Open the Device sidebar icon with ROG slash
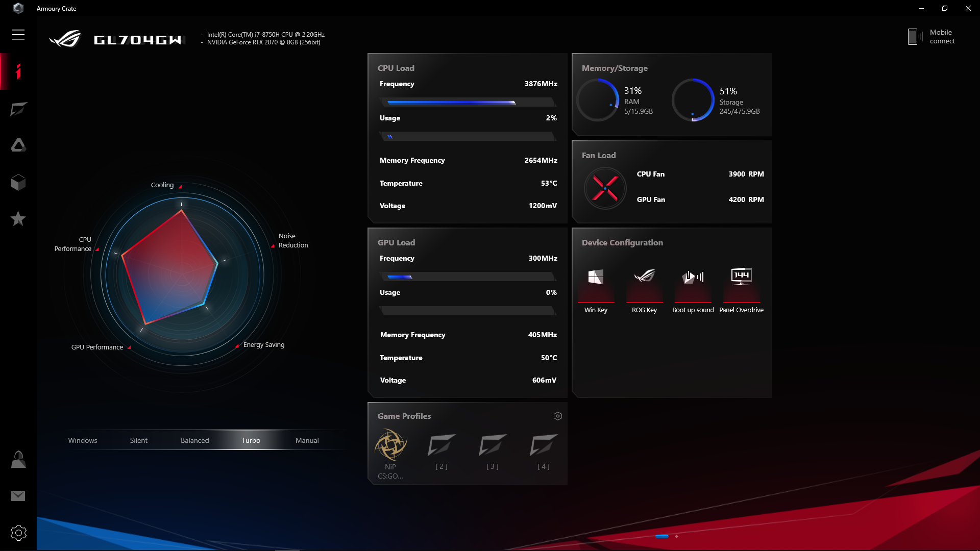The width and height of the screenshot is (980, 551). (x=18, y=109)
